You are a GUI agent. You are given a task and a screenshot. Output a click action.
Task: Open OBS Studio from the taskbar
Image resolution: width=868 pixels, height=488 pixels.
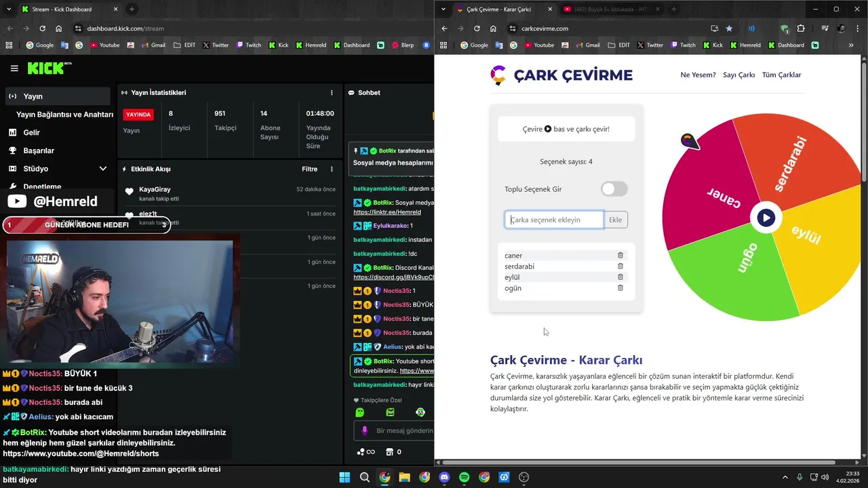click(524, 477)
